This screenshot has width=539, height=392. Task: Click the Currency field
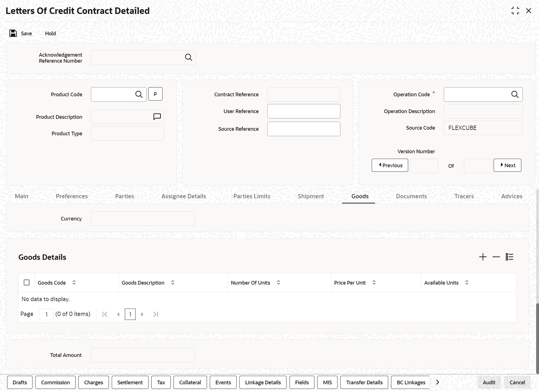[x=143, y=219]
